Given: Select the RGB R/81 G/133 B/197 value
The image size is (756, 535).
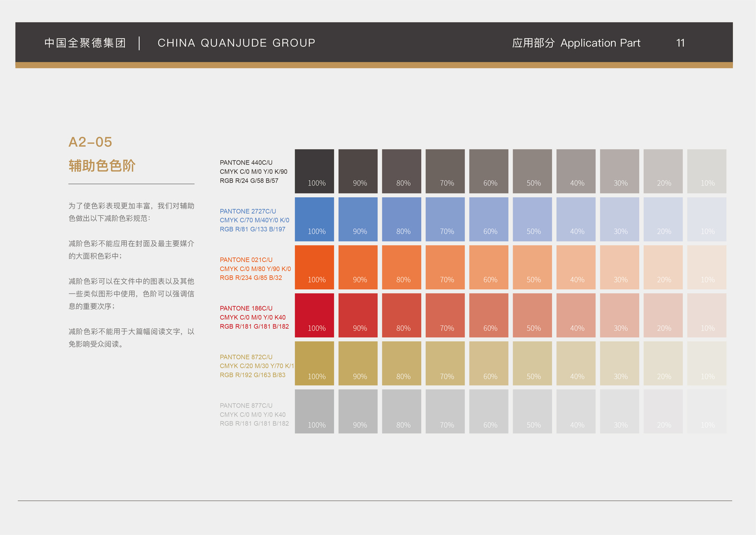Looking at the screenshot, I should [x=253, y=229].
